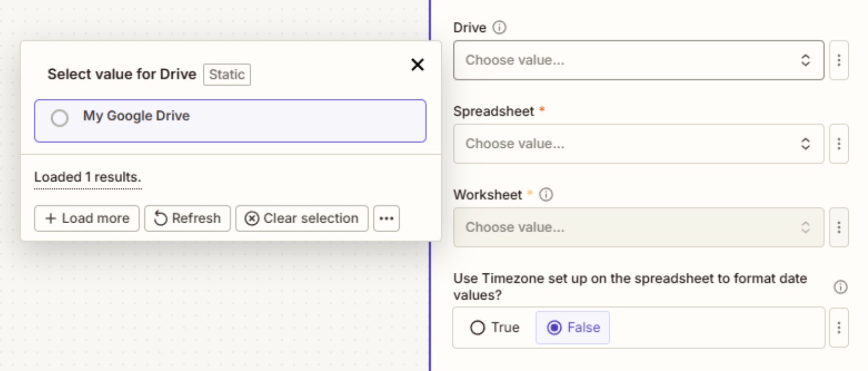Click the Clear selection button
Viewport: 868px width, 371px height.
pyautogui.click(x=302, y=218)
